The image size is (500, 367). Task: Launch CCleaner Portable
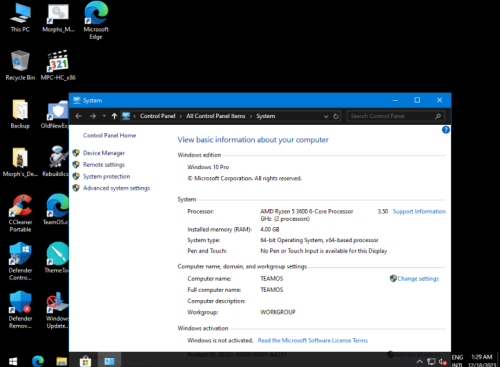pyautogui.click(x=20, y=213)
